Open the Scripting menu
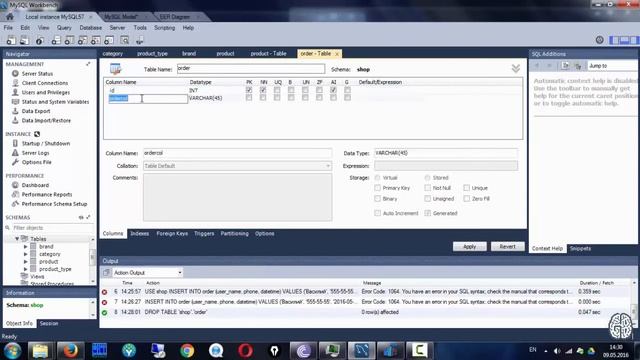This screenshot has height=360, width=640. [x=164, y=28]
